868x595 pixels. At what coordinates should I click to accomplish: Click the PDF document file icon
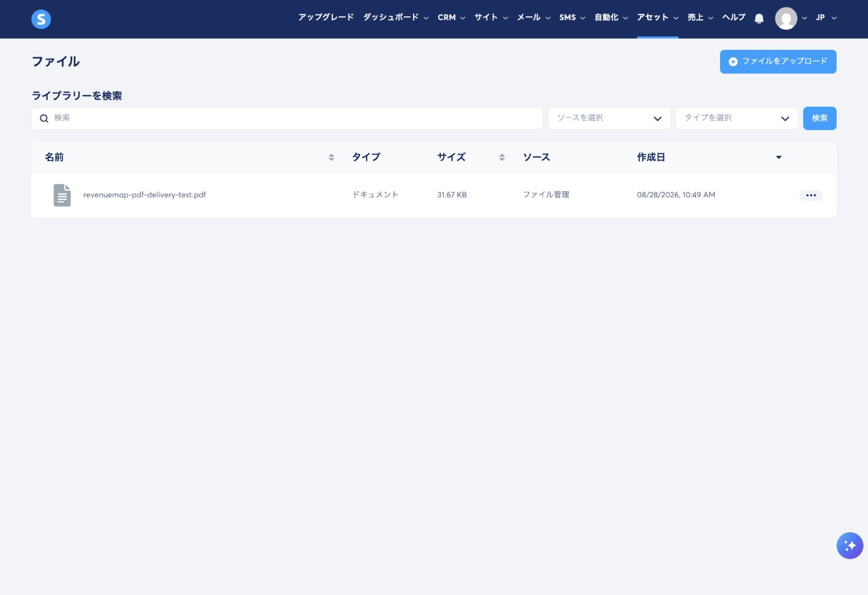pyautogui.click(x=62, y=195)
